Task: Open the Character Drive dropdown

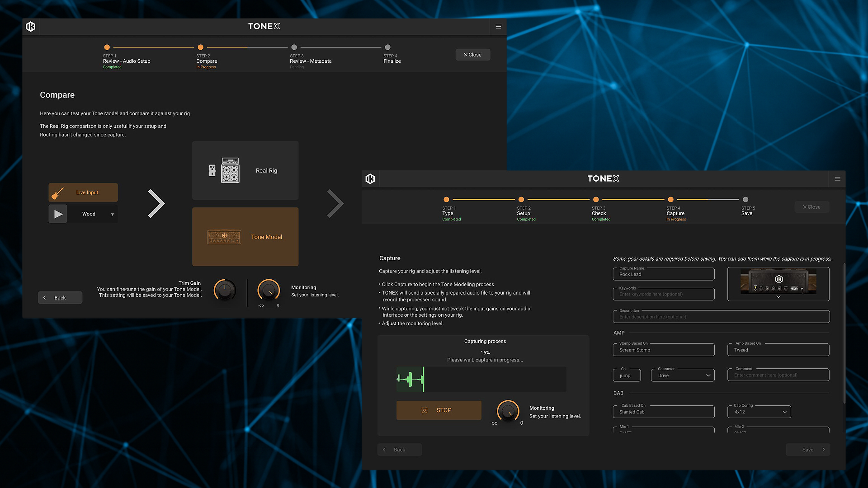Action: pos(683,375)
